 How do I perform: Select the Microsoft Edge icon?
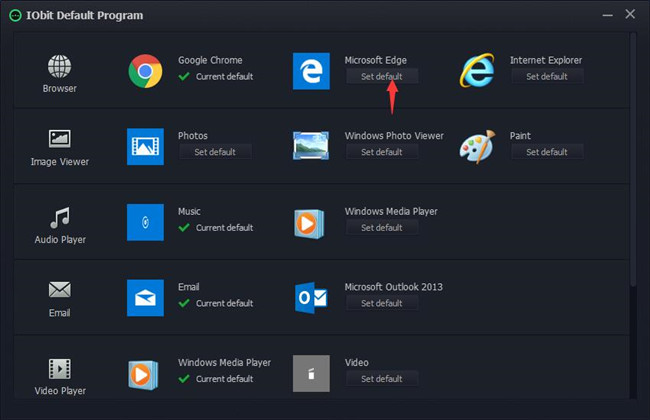[311, 71]
